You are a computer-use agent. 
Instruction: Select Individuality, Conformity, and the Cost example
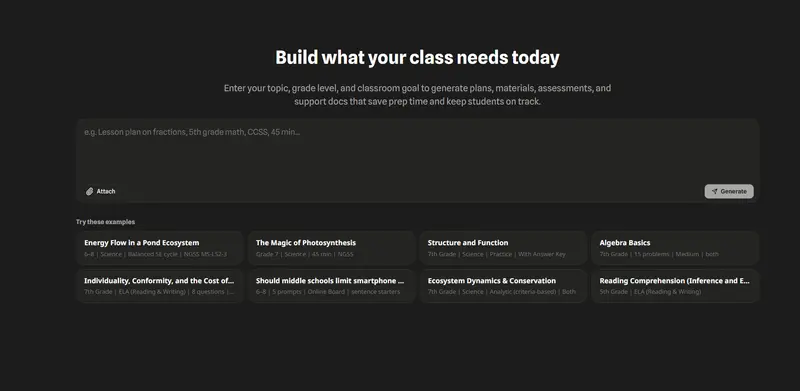(160, 286)
